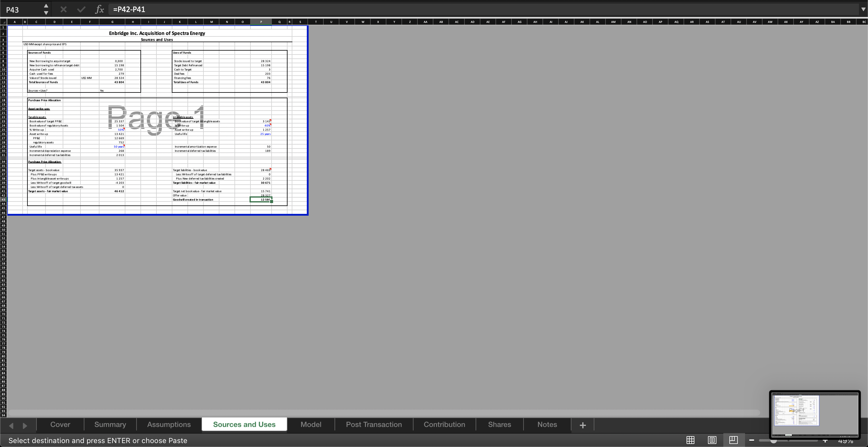Select row 94 header
This screenshot has width=868, height=447.
pyautogui.click(x=3, y=415)
